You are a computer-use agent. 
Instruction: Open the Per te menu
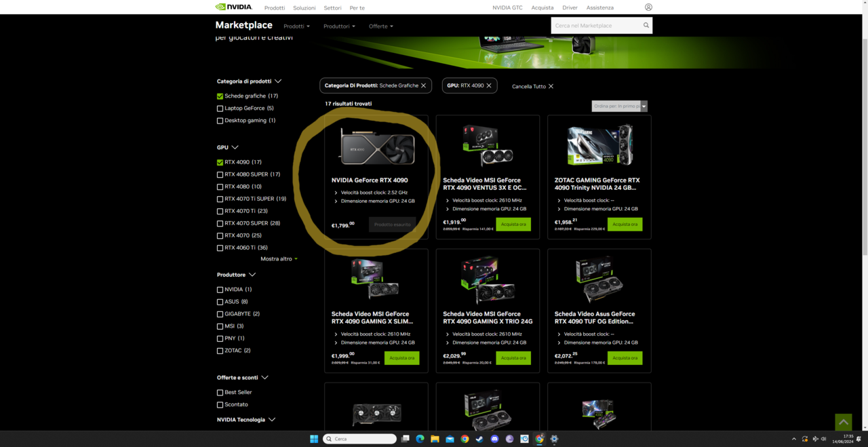357,8
